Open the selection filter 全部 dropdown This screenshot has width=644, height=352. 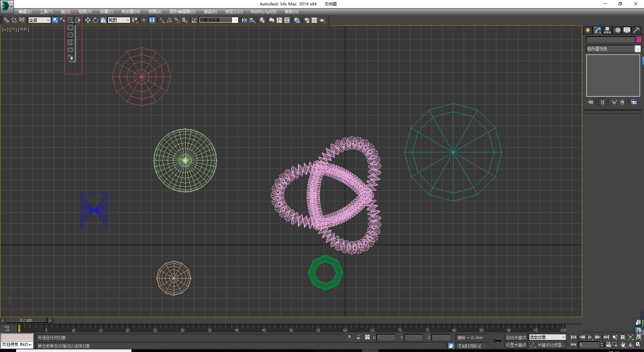tap(39, 20)
